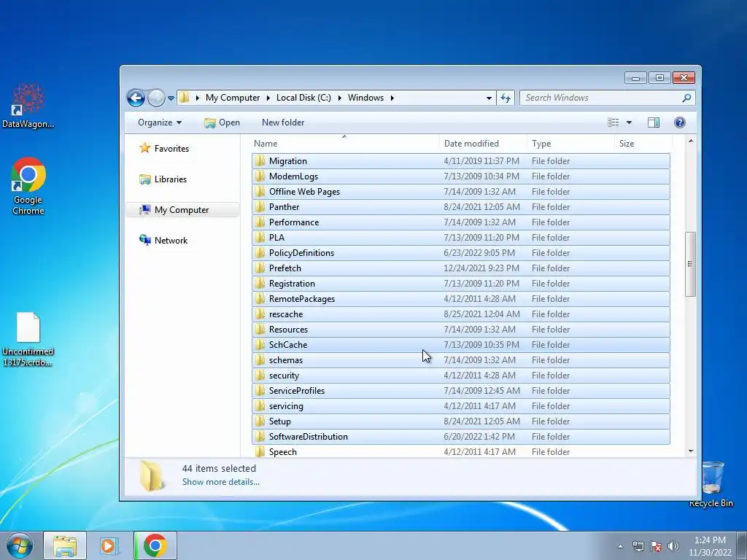Open the Organize menu

(x=160, y=122)
